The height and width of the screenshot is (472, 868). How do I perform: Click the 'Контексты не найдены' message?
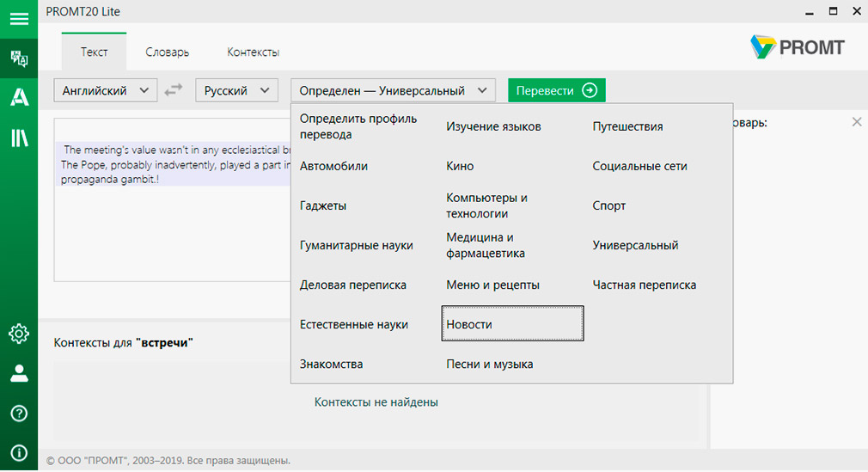pyautogui.click(x=376, y=402)
